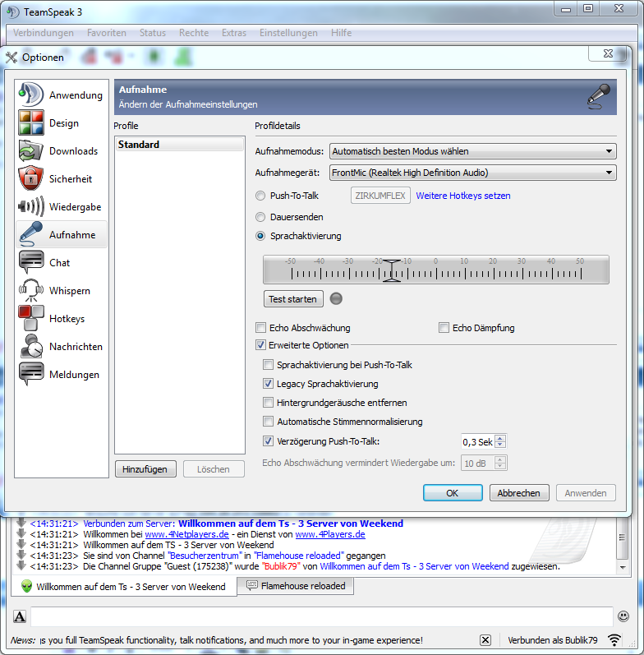Click the text formatting A icon

[x=20, y=616]
